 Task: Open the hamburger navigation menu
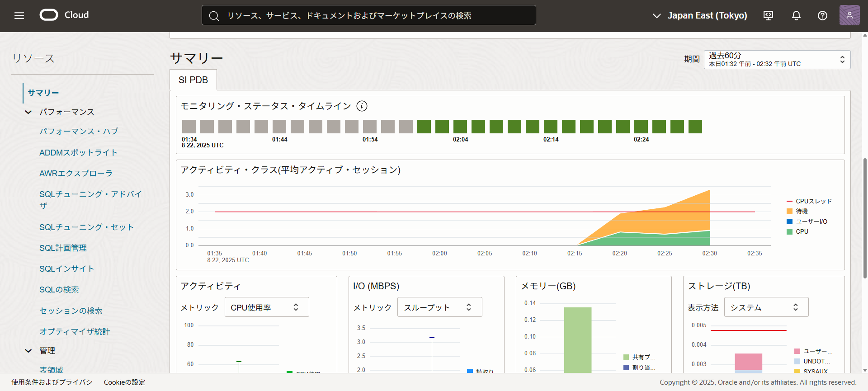coord(19,15)
